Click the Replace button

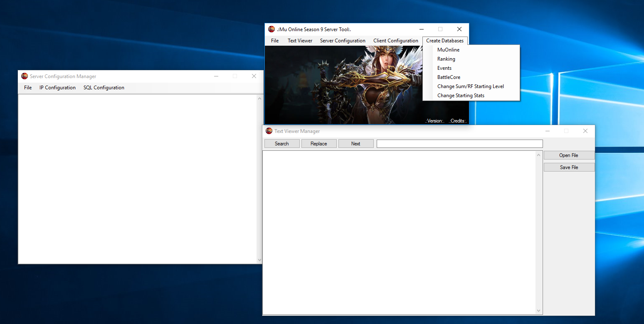coord(319,144)
